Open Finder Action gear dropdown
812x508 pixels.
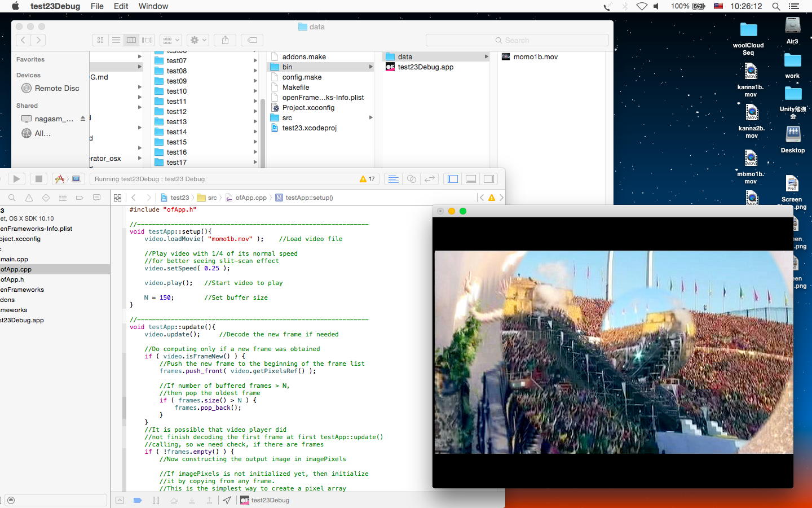pyautogui.click(x=198, y=40)
